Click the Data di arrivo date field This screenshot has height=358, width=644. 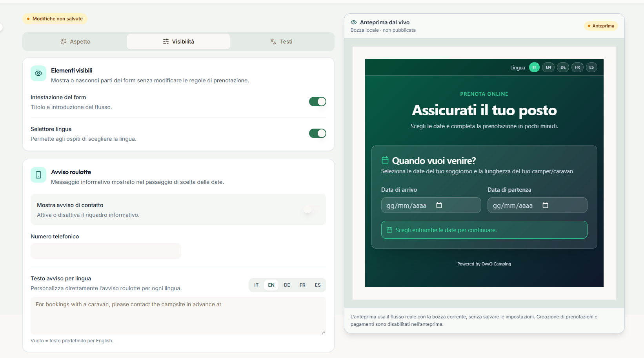click(x=431, y=205)
